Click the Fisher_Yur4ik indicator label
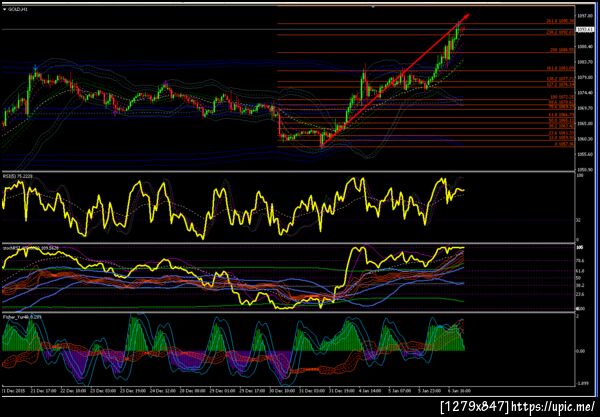The width and height of the screenshot is (600, 417). click(22, 317)
